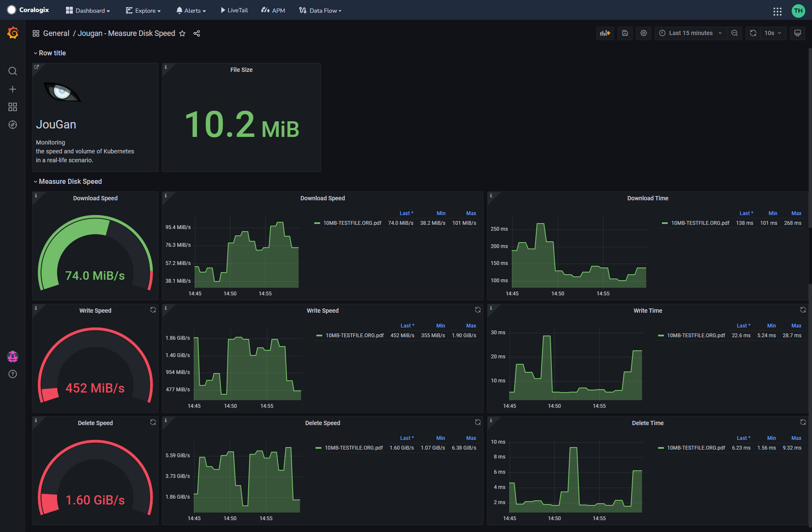Collapse the Measure Disk Speed row

pos(70,181)
